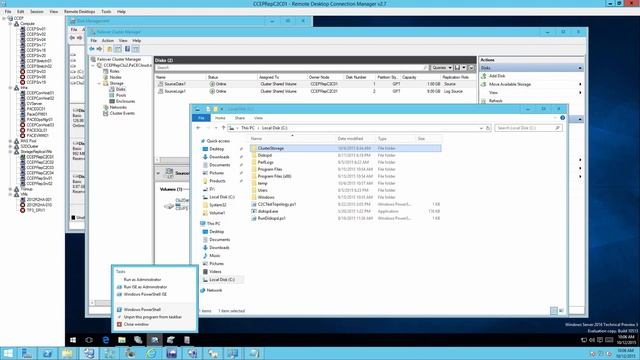The image size is (640, 360).
Task: Click Music under This PC in Explorer
Action: coord(215,256)
